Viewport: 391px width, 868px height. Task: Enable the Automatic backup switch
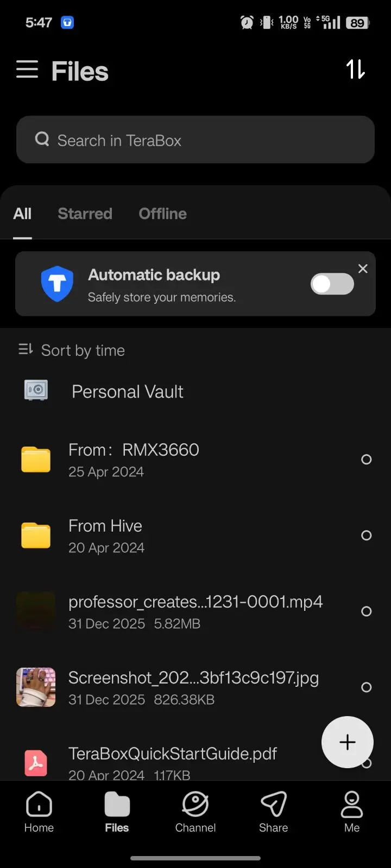(332, 284)
